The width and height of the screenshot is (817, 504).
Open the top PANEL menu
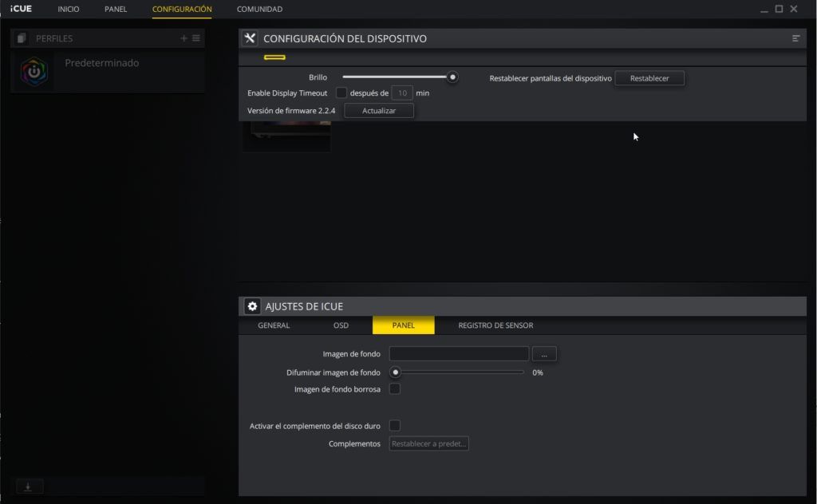[x=116, y=10]
